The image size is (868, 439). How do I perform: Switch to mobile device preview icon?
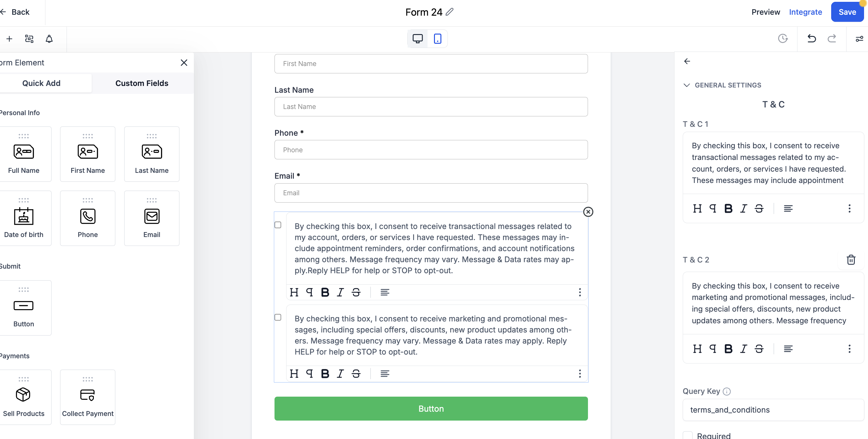tap(437, 39)
